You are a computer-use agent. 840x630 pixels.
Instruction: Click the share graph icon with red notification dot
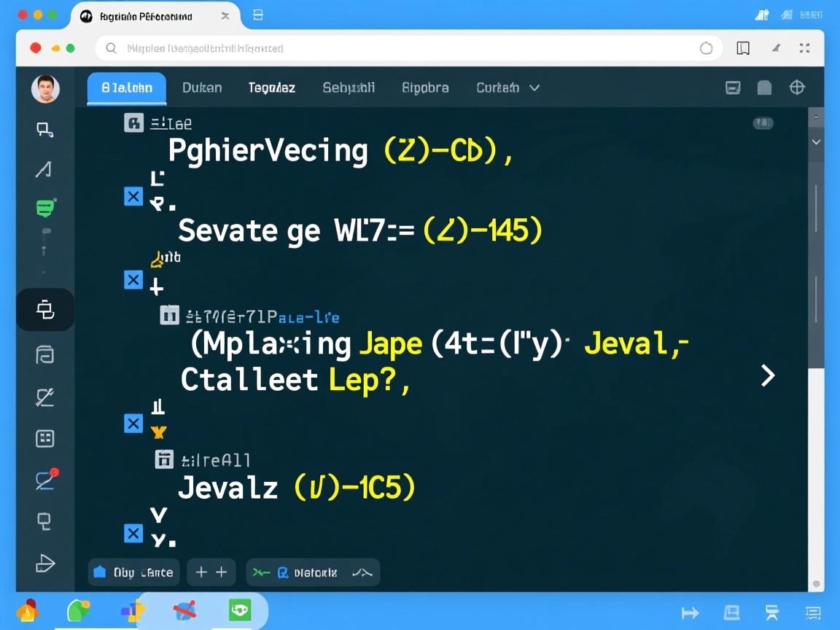[45, 481]
